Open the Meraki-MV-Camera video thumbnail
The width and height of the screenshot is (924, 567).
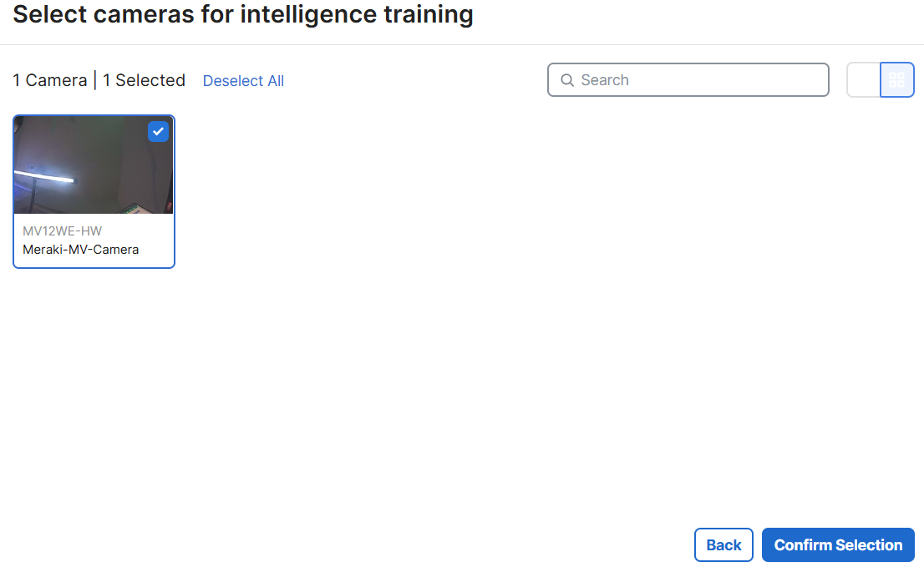tap(94, 165)
